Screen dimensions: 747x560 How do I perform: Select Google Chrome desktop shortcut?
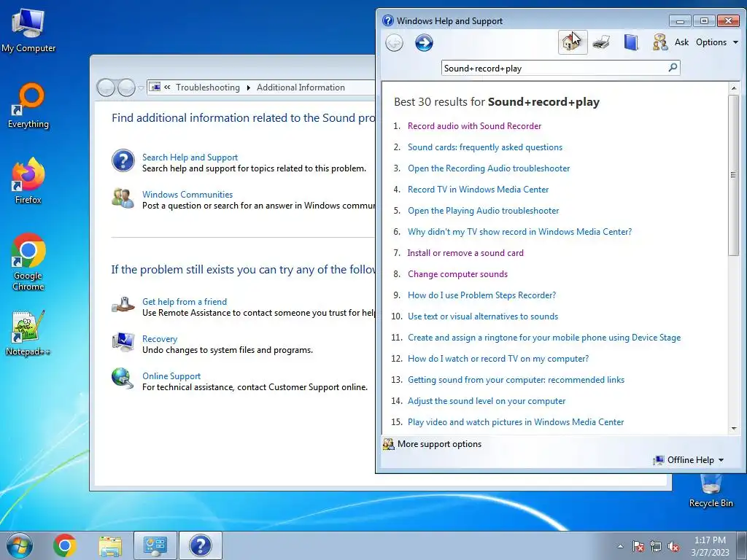click(x=28, y=262)
